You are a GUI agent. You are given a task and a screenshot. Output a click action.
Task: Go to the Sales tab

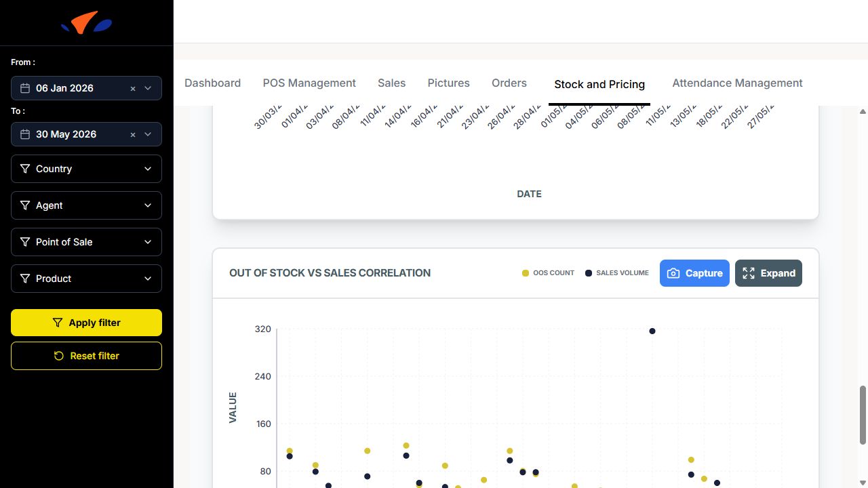click(391, 83)
